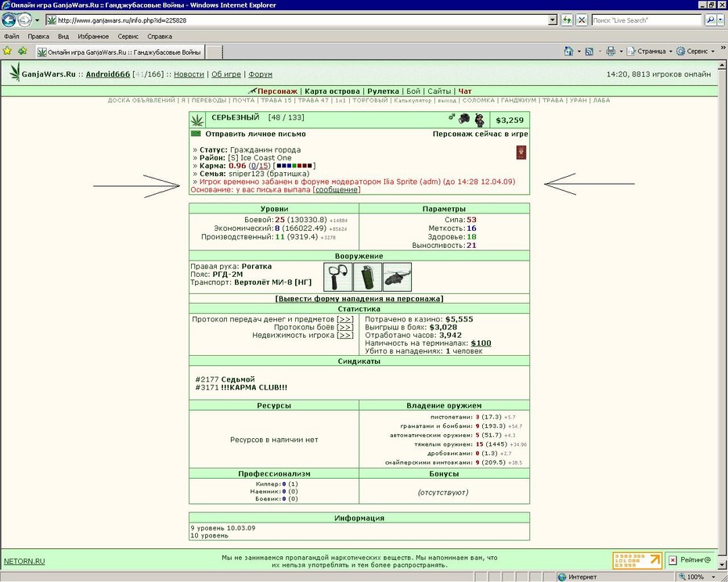Click the Рогатка slingshot weapon image
This screenshot has height=582, width=728.
(x=337, y=277)
